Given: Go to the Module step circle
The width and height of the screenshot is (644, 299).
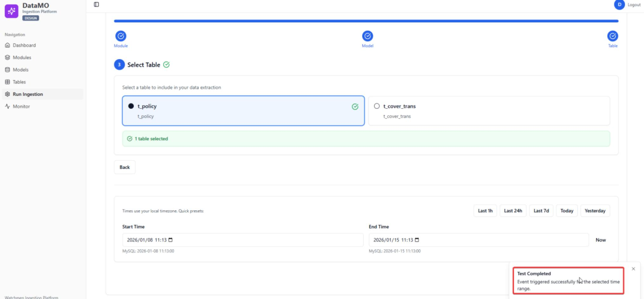Looking at the screenshot, I should (121, 36).
